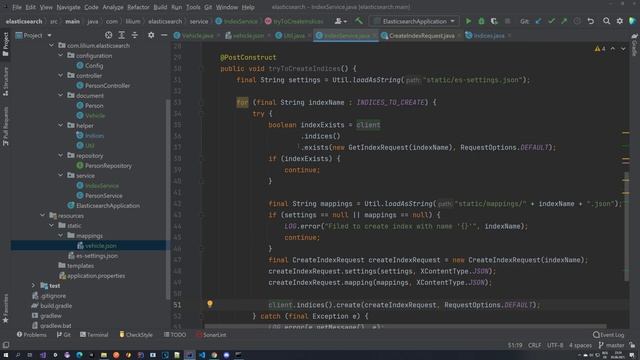Update project via Git blue arrow icon
This screenshot has width=640, height=360.
(538, 21)
